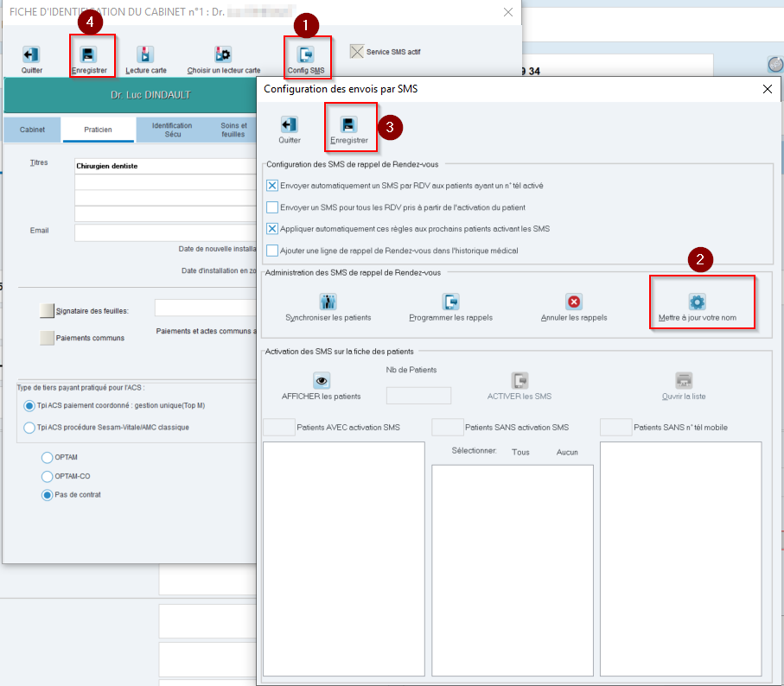
Task: Click the Signataire des feuilles text field
Action: point(206,308)
